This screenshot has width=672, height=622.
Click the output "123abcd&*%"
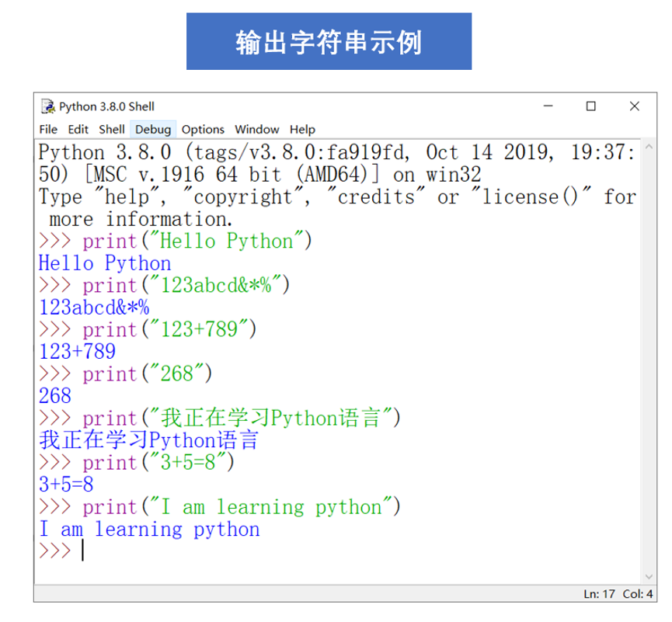tap(94, 308)
